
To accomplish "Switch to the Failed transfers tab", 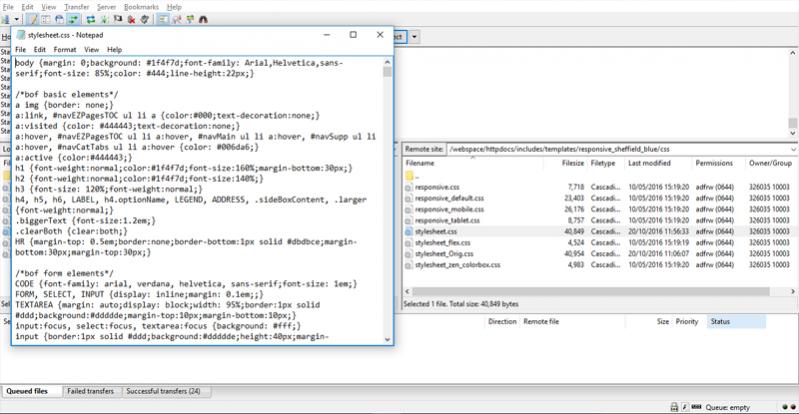I will click(x=90, y=391).
